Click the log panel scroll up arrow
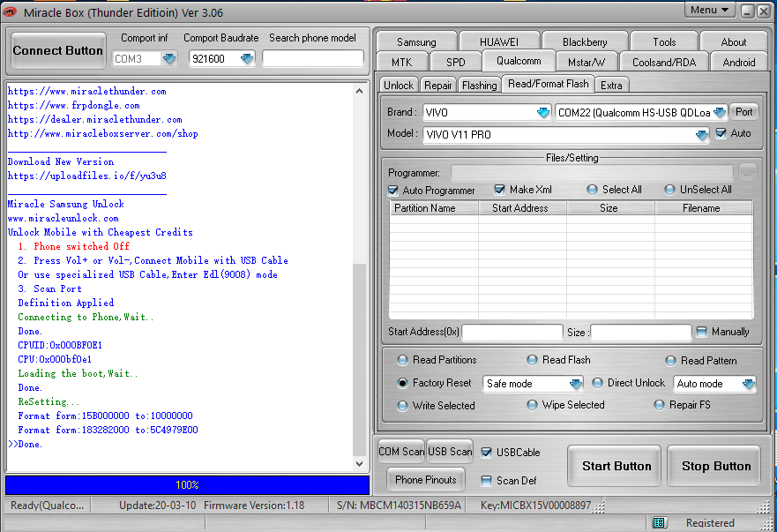777x532 pixels. (359, 91)
